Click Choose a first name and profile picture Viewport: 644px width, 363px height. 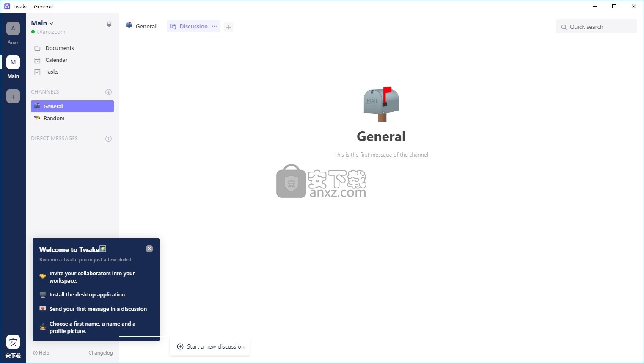[x=92, y=327]
